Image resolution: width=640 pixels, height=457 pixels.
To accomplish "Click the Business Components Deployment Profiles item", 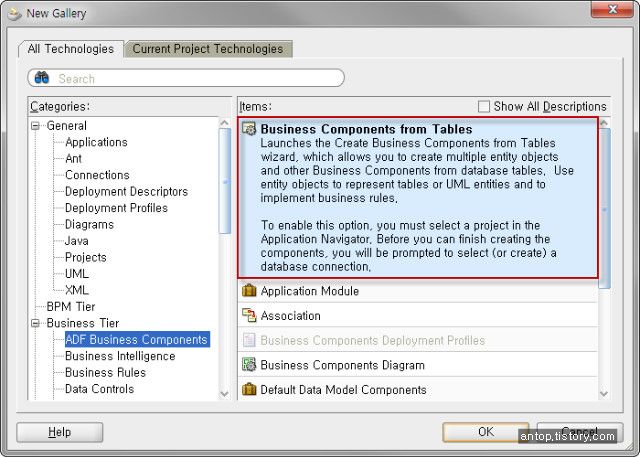I will (x=418, y=340).
